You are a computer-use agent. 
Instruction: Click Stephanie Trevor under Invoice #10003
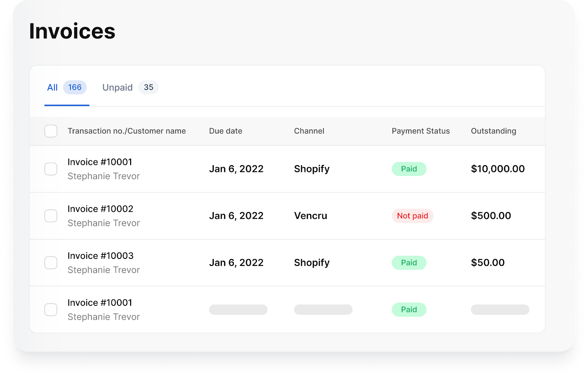(x=104, y=270)
